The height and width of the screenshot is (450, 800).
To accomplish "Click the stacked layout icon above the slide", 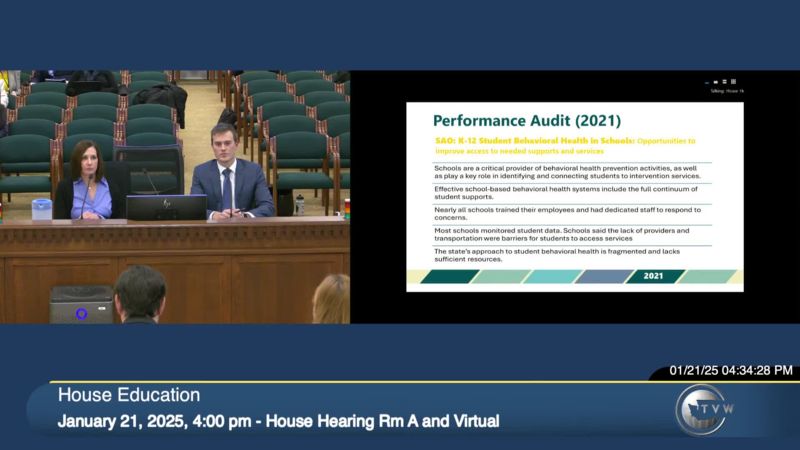I will (725, 81).
